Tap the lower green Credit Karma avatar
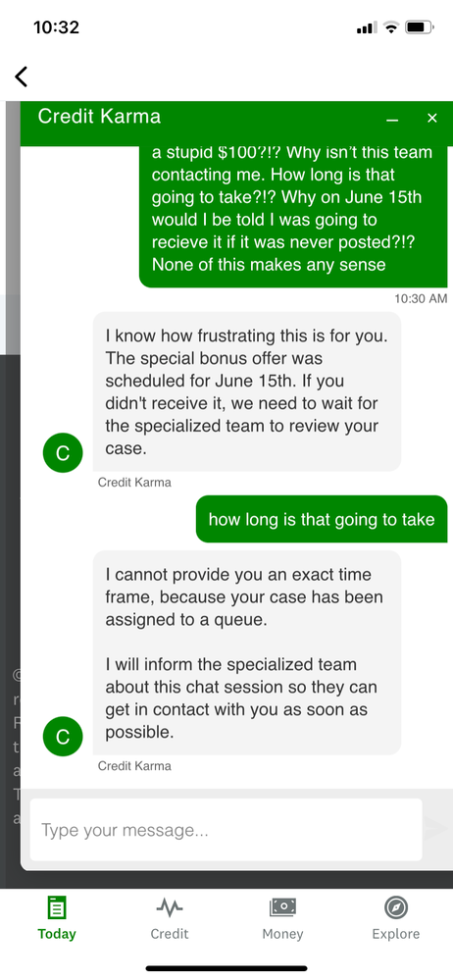 pos(63,737)
